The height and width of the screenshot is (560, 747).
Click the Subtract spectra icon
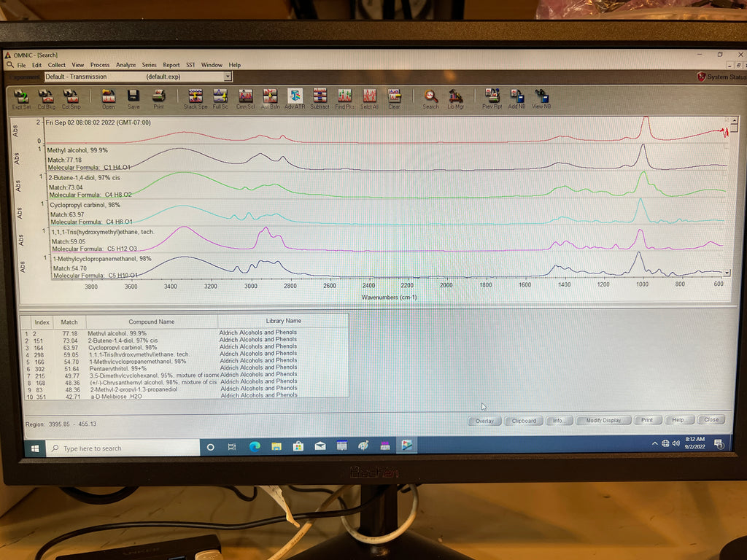pos(320,99)
